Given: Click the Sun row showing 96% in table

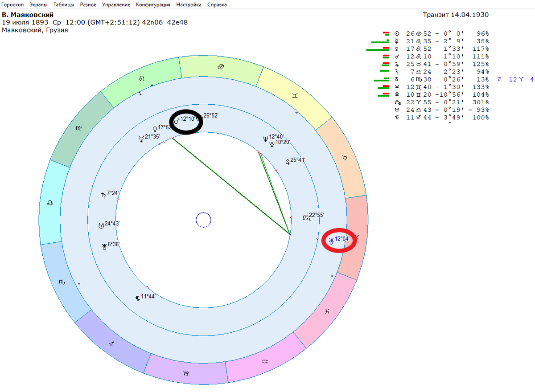Looking at the screenshot, I should (x=441, y=33).
